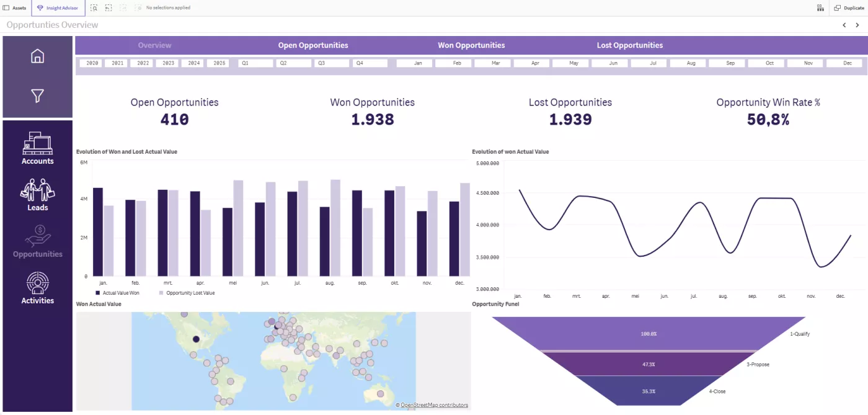Open the Insight Advisor
868x415 pixels.
pos(57,7)
